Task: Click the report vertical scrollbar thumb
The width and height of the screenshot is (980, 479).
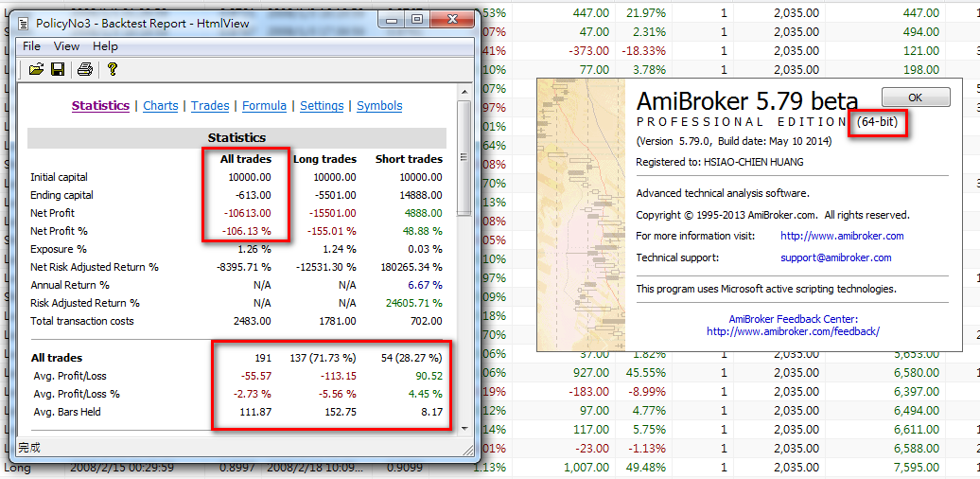Action: coord(464,157)
